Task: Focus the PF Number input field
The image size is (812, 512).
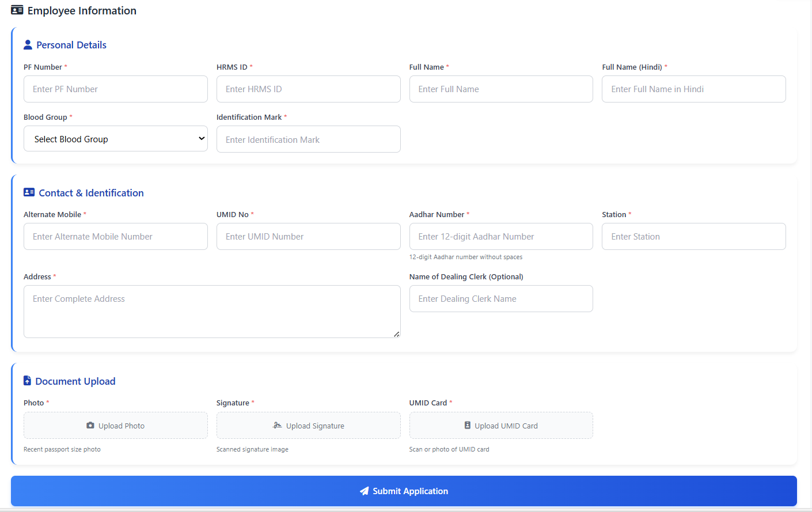Action: pyautogui.click(x=116, y=89)
